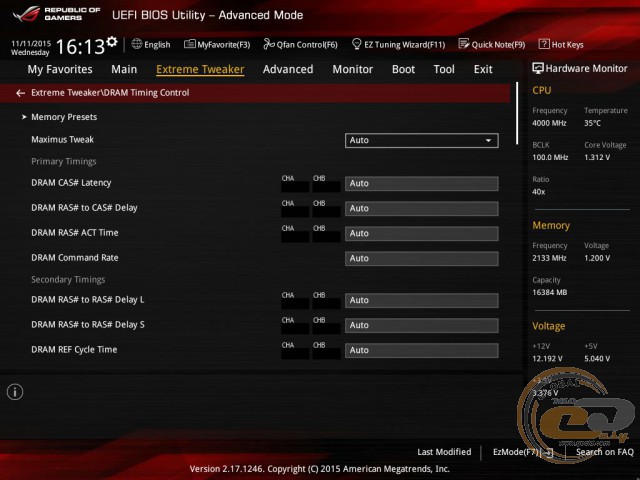Select the Extreme Tweaker tab
Screen dimensions: 640x480
(200, 69)
